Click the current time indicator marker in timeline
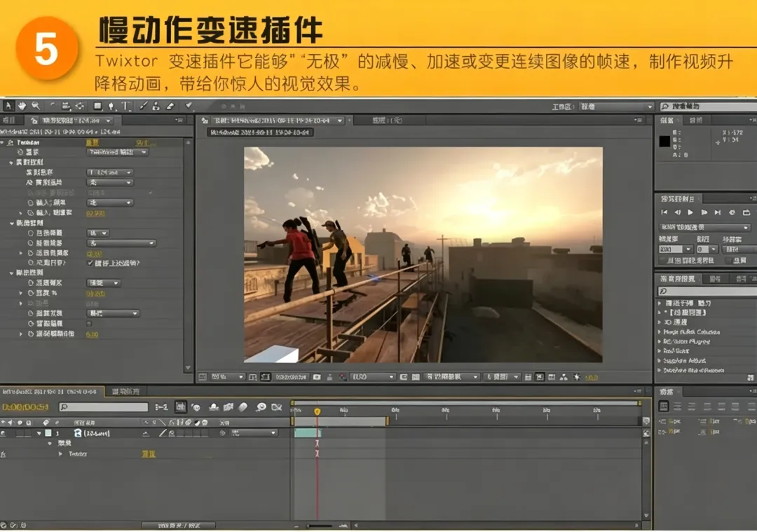This screenshot has width=757, height=532. [x=318, y=412]
